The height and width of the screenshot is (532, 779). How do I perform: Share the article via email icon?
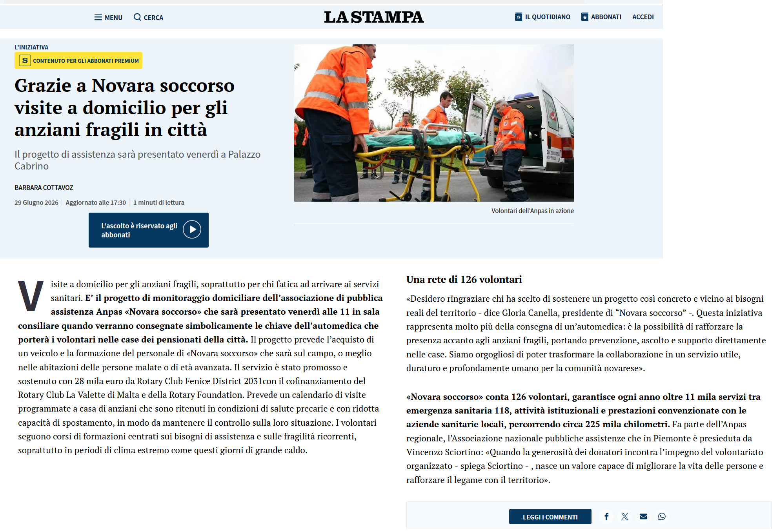[x=643, y=516]
